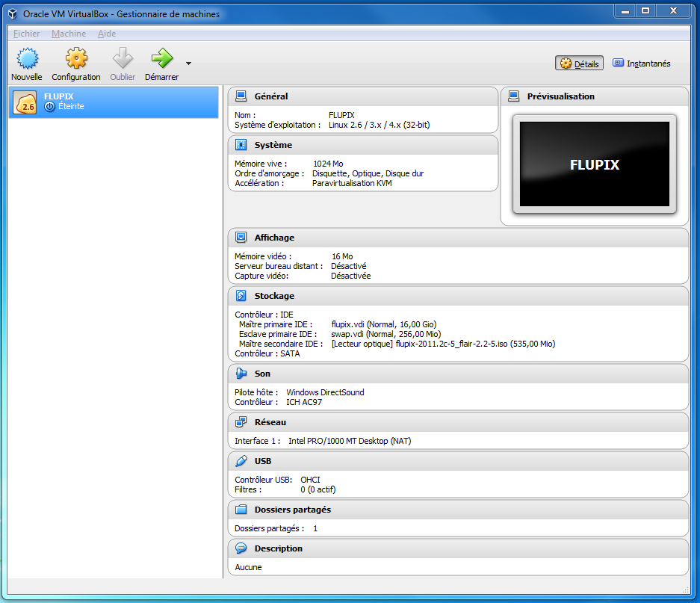700x603 pixels.
Task: Click the Description section speech-bubble icon
Action: [x=241, y=548]
